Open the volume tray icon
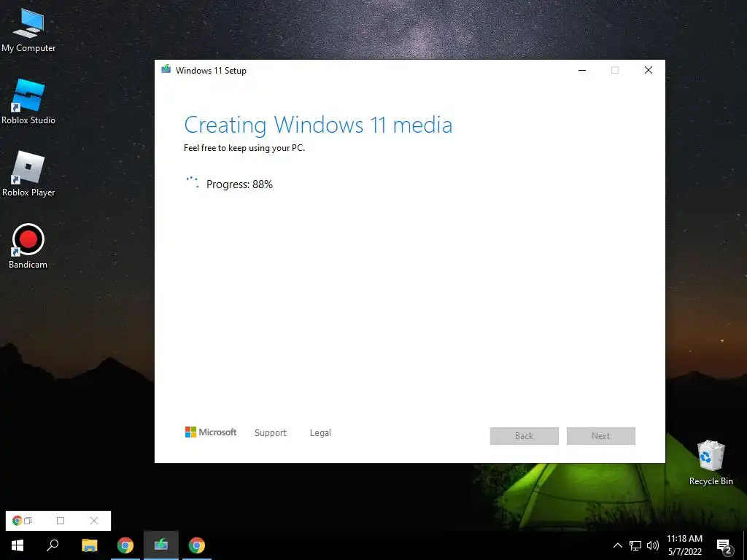 [653, 545]
